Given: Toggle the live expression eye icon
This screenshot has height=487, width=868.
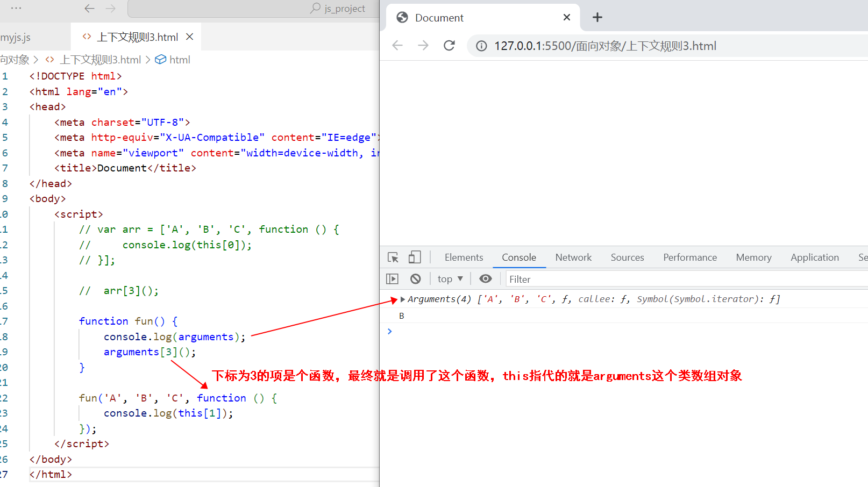Looking at the screenshot, I should 485,279.
